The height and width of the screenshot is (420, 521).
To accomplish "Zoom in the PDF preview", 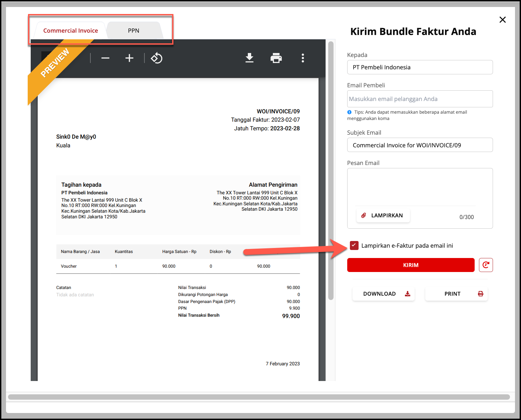I will (129, 58).
